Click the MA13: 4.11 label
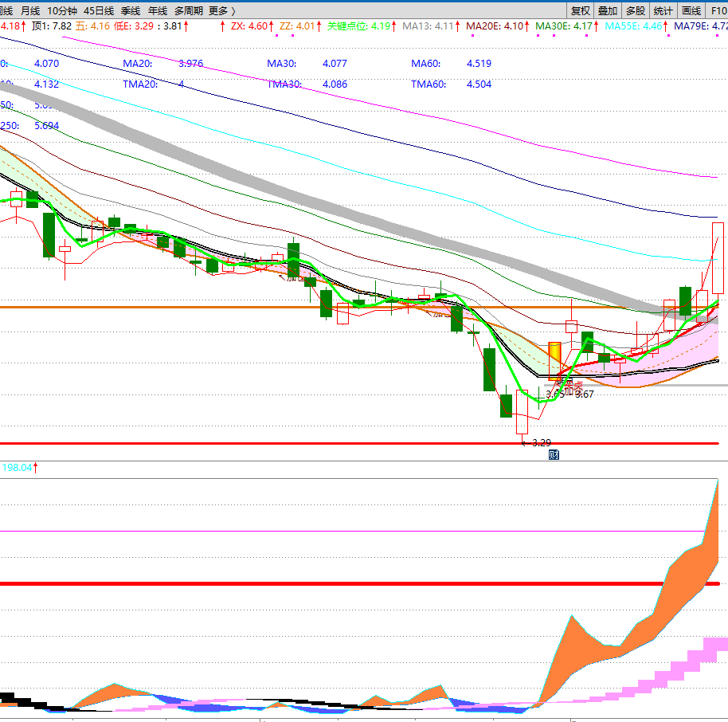The width and height of the screenshot is (728, 722). 428,26
